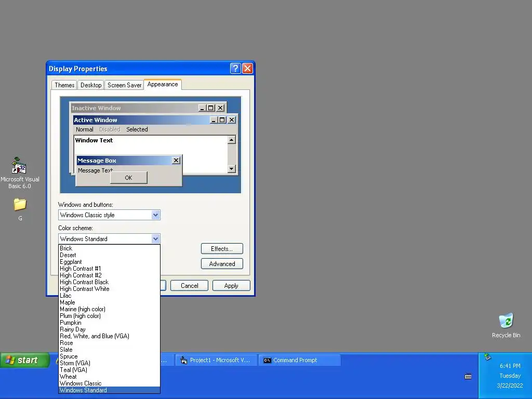Click the Start button
The image size is (532, 399).
click(25, 360)
